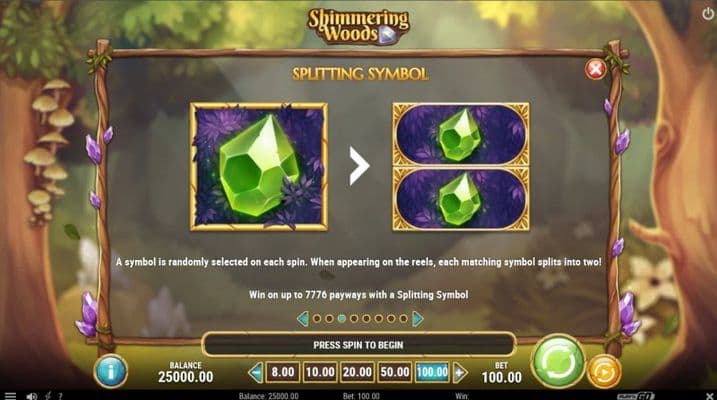
Task: Close the Splitting Symbol help panel
Action: coord(595,69)
